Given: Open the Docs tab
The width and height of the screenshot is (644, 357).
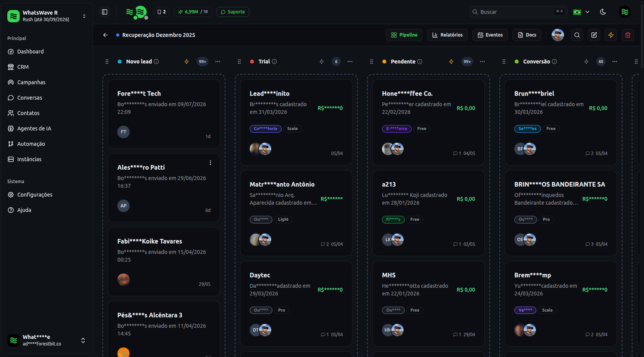Looking at the screenshot, I should [527, 35].
